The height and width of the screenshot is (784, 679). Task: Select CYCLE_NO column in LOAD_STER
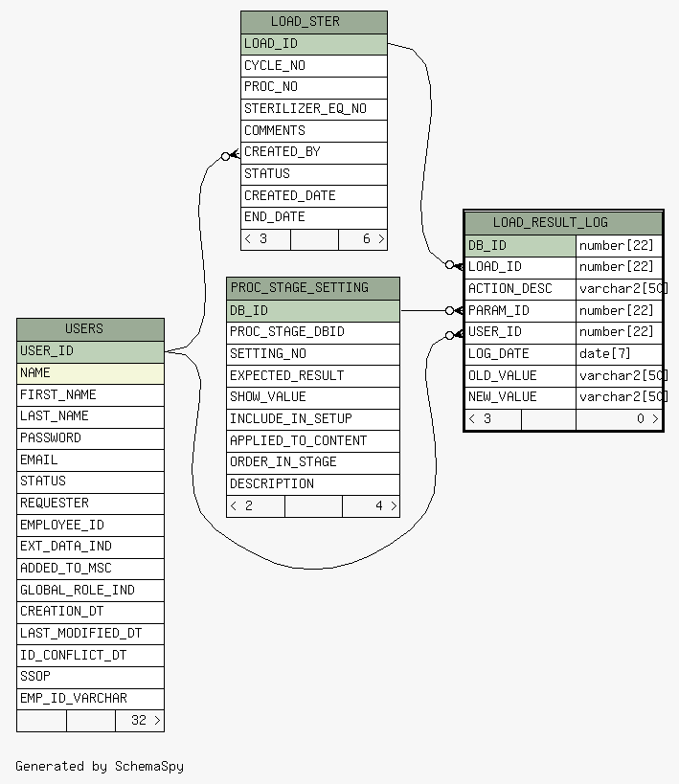coord(314,66)
